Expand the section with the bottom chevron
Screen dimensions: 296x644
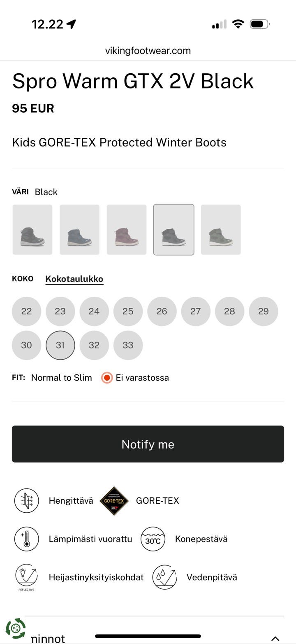[x=275, y=638]
